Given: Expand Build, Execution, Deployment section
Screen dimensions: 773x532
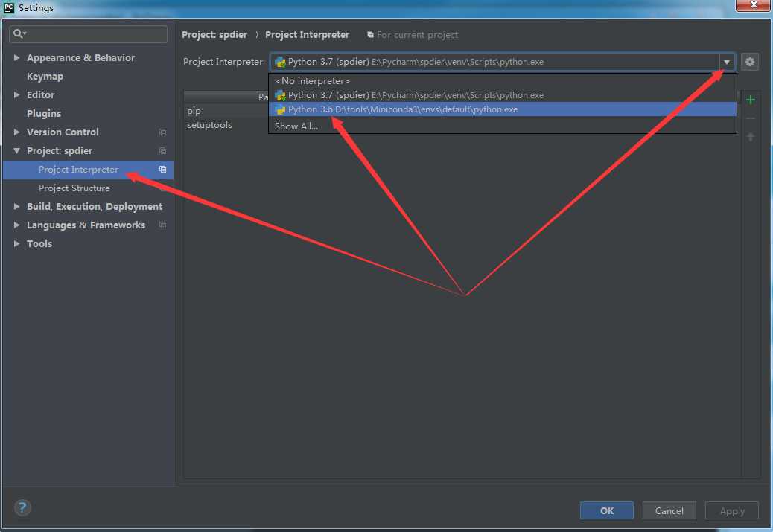Looking at the screenshot, I should [17, 206].
